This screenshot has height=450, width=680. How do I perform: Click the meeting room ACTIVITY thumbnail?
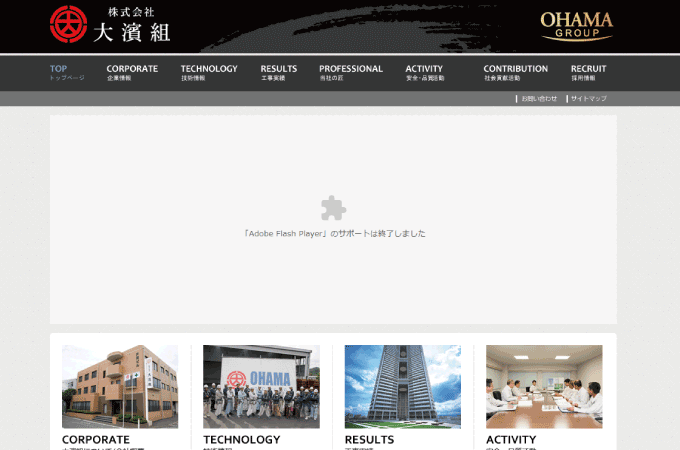point(544,387)
